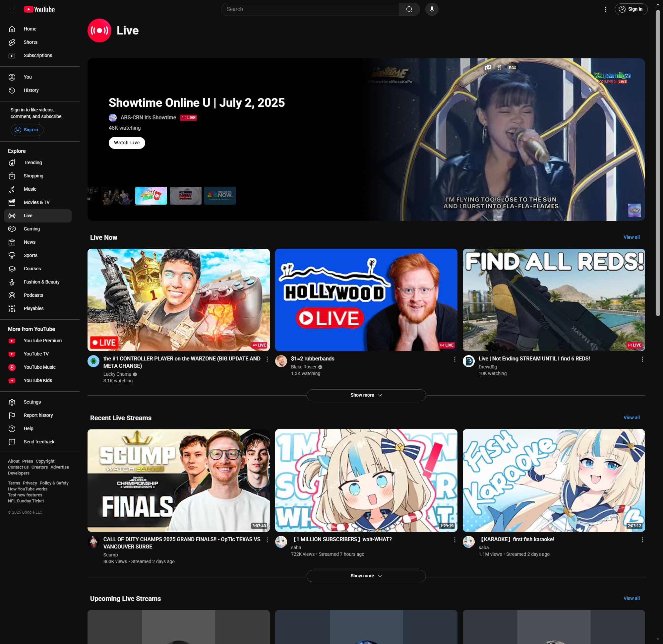Screen dimensions: 663x644
Task: Click the hamburger guide menu icon
Action: pyautogui.click(x=12, y=9)
